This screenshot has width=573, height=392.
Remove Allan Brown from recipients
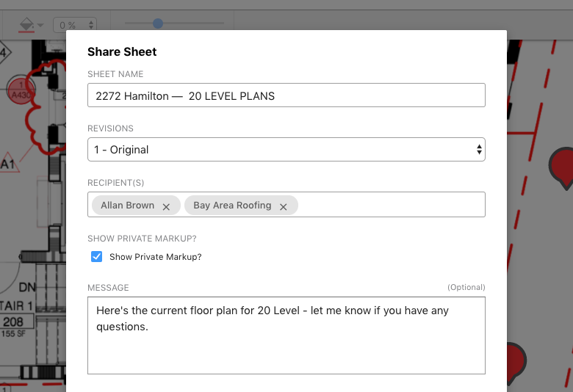pos(166,206)
